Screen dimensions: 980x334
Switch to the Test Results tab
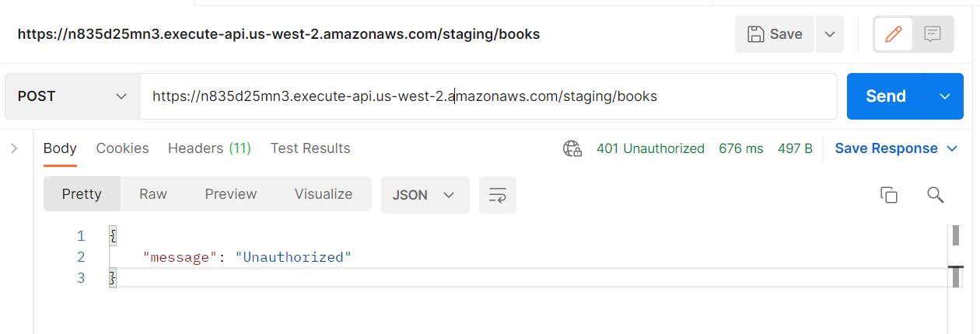310,148
